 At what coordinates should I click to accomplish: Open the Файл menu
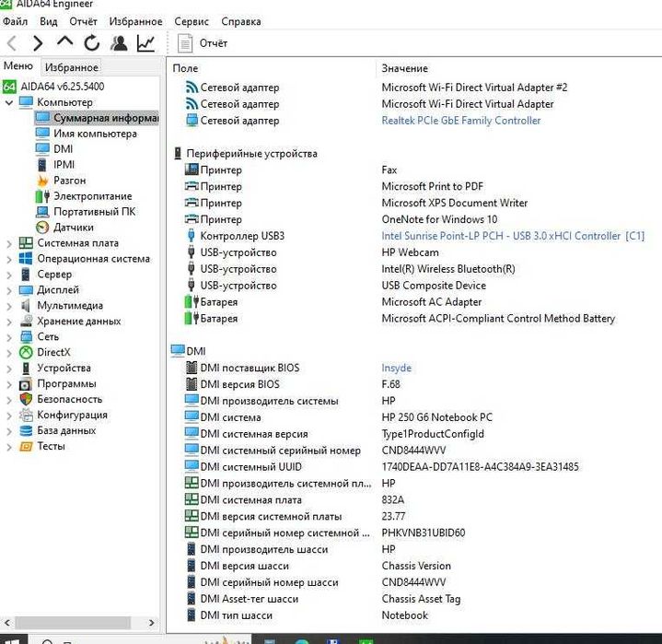(x=16, y=21)
